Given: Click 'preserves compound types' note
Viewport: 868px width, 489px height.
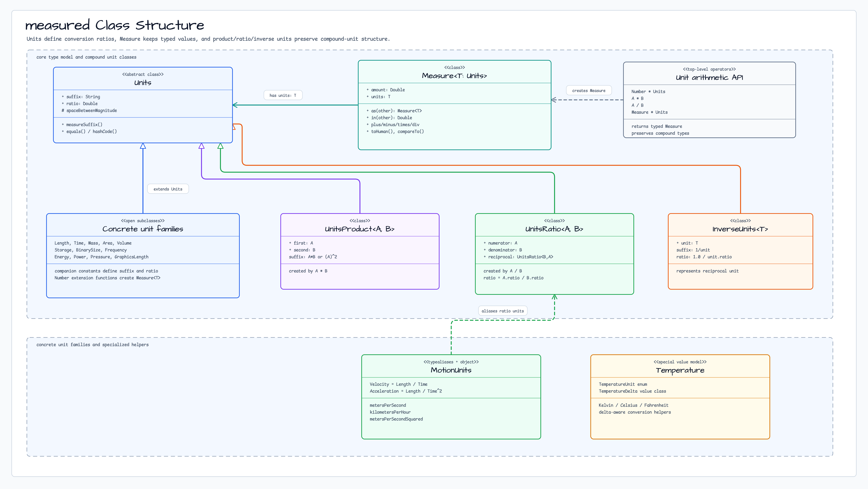Looking at the screenshot, I should pos(660,133).
